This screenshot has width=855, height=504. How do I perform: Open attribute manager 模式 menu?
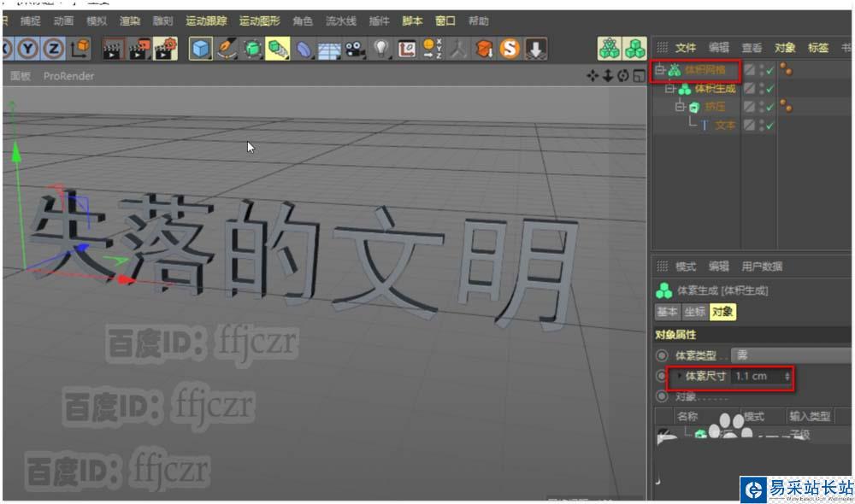click(686, 267)
